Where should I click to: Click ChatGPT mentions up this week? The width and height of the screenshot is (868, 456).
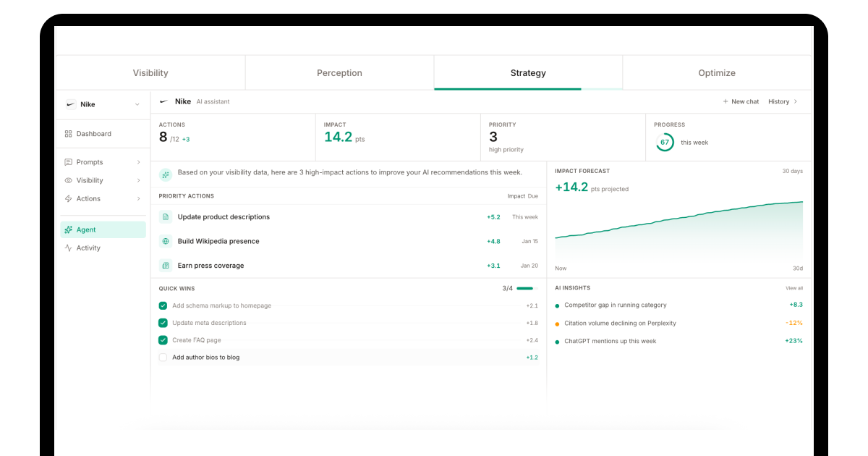pyautogui.click(x=610, y=342)
